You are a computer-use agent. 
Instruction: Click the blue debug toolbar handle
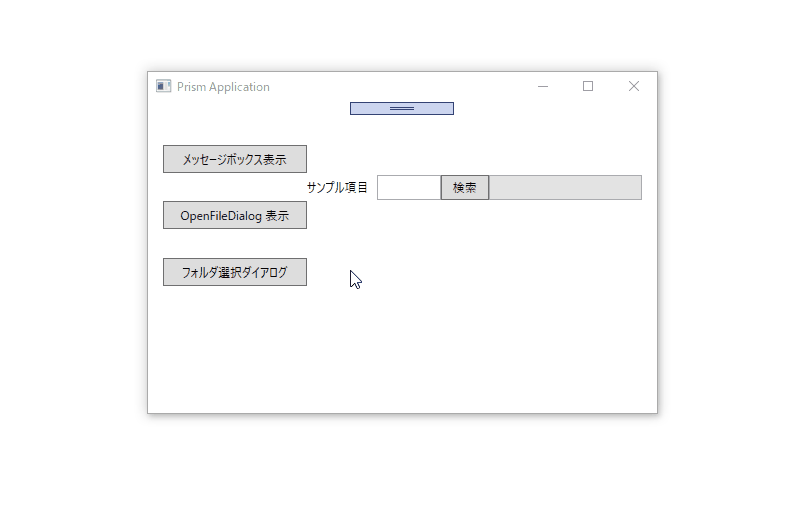402,108
